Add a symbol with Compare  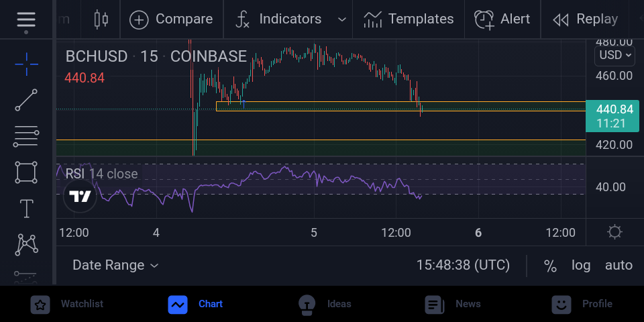click(x=171, y=19)
